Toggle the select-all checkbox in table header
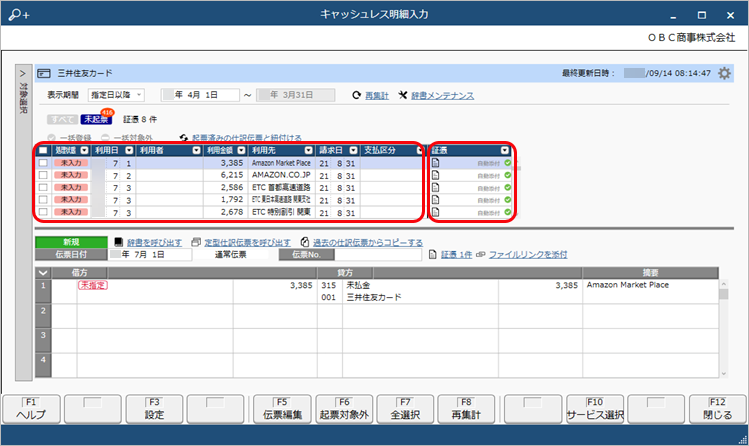 click(x=43, y=150)
